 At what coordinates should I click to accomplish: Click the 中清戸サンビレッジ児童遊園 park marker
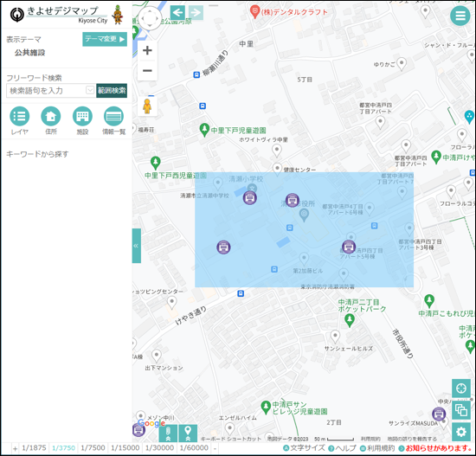pyautogui.click(x=266, y=408)
